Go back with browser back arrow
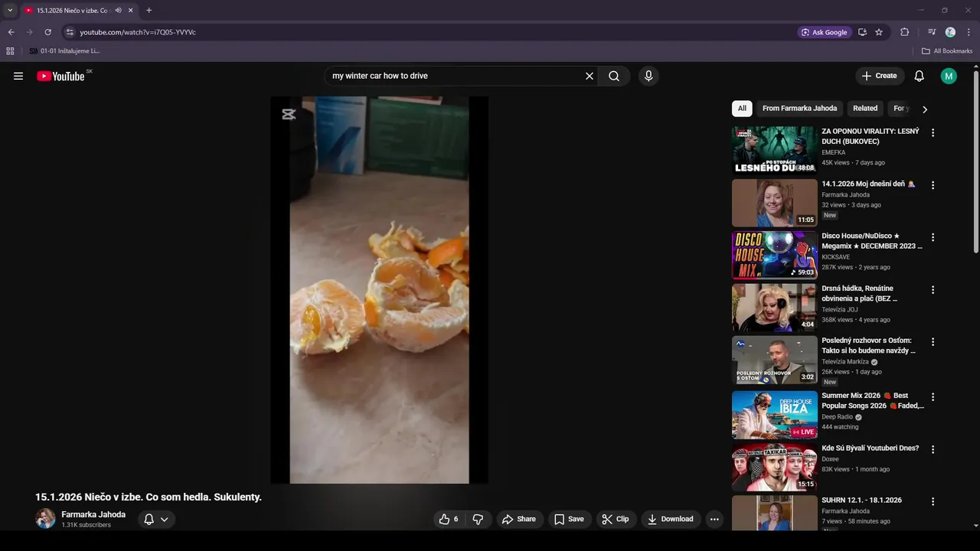 point(11,32)
